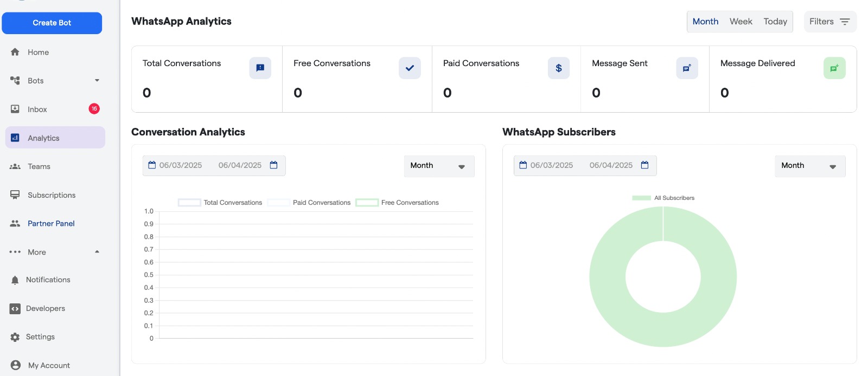Toggle All Subscribers legend series

pyautogui.click(x=663, y=198)
